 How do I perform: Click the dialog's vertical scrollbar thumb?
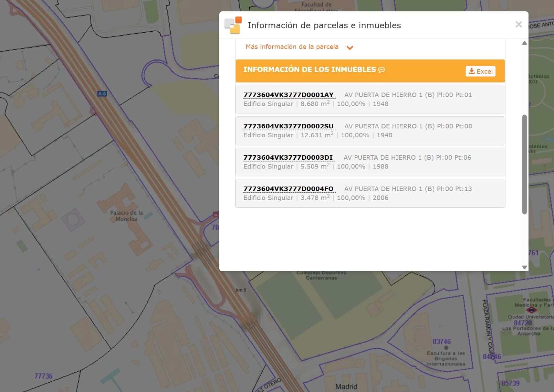click(524, 164)
